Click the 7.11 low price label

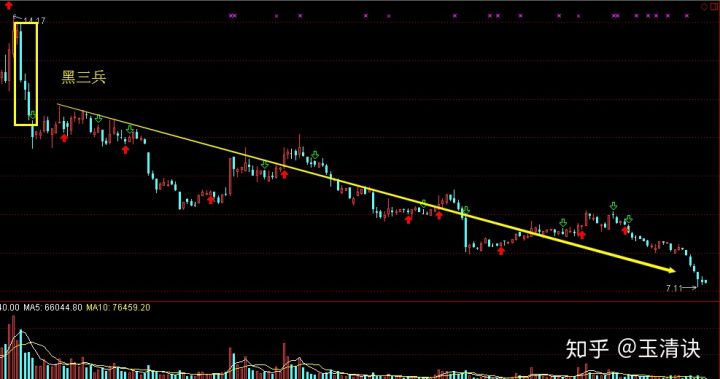(x=674, y=288)
